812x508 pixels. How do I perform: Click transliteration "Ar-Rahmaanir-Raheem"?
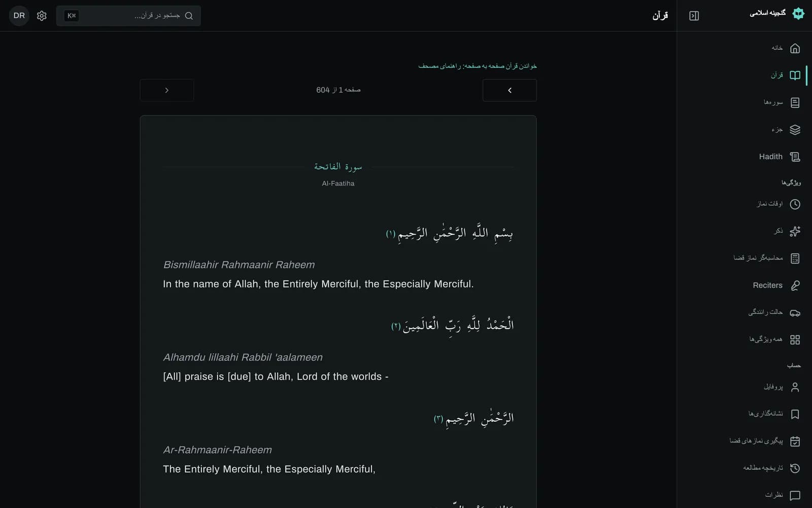(217, 450)
